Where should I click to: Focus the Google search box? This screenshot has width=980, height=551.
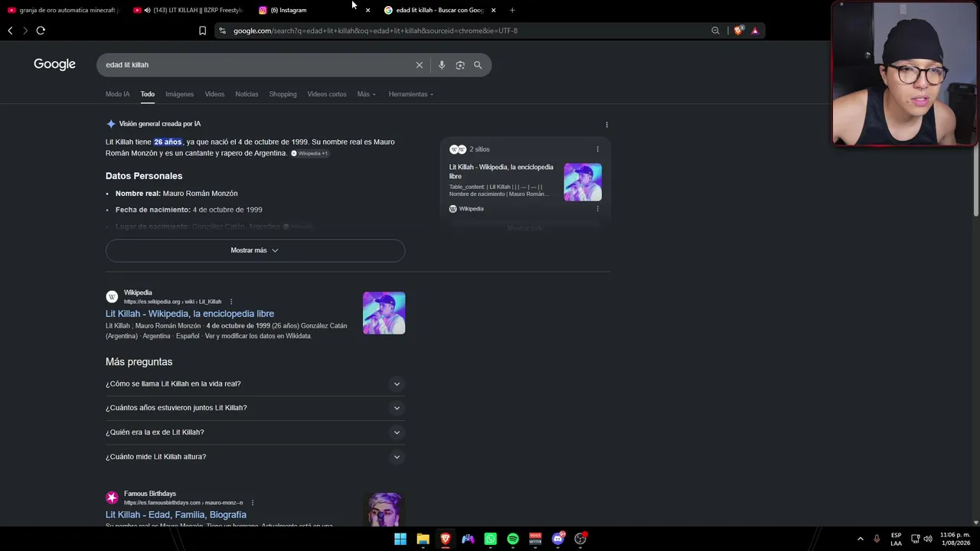click(x=259, y=65)
